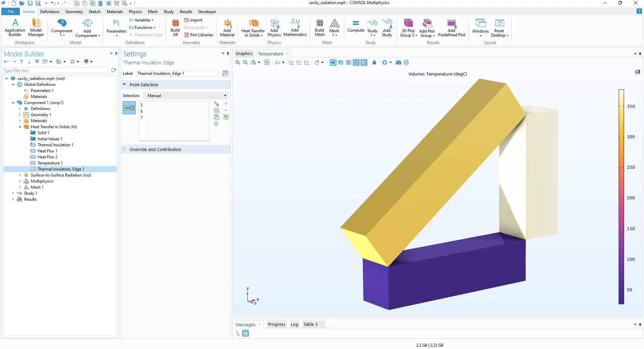Click Zoom Extents in graphics toolbar
The image size is (644, 349).
pos(267,62)
